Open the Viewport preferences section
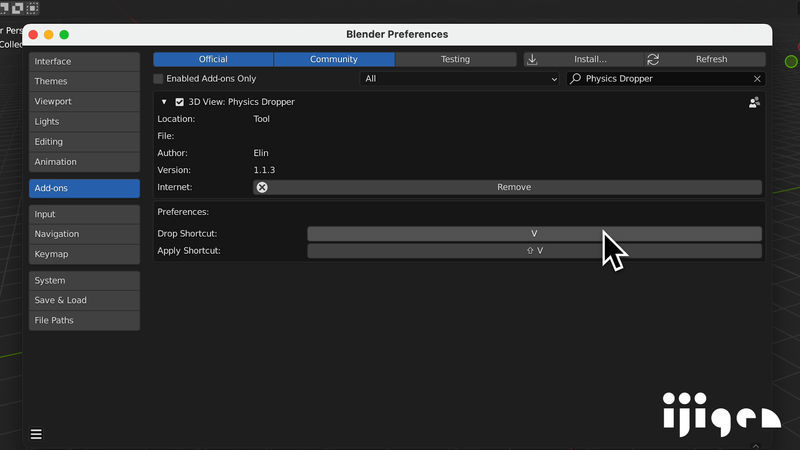Viewport: 800px width, 450px height. 84,102
